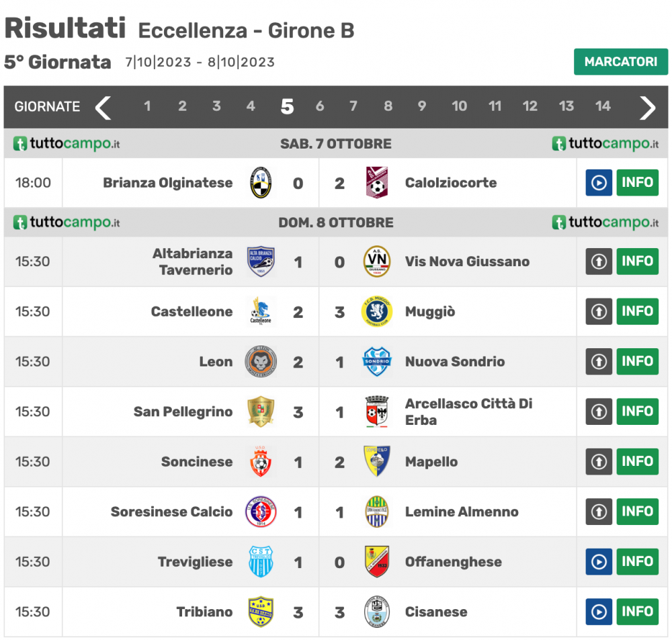Play video for Brianza Olginatese vs Calolziocorte
This screenshot has height=640, width=672.
click(599, 183)
